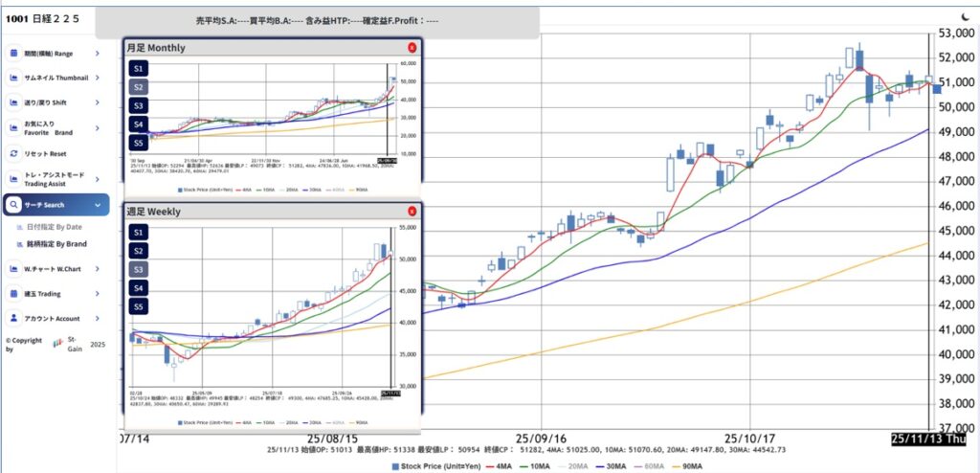The width and height of the screenshot is (980, 473).
Task: Close the Weekly chart panel
Action: (x=412, y=211)
